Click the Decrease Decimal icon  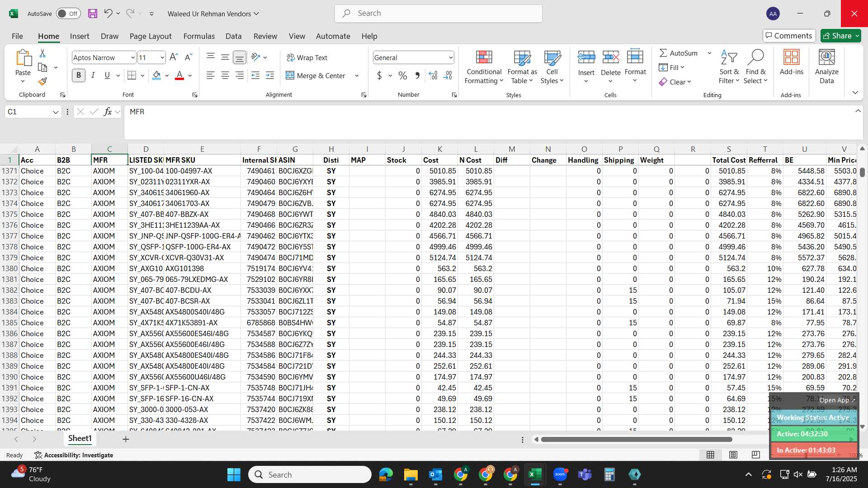point(448,75)
